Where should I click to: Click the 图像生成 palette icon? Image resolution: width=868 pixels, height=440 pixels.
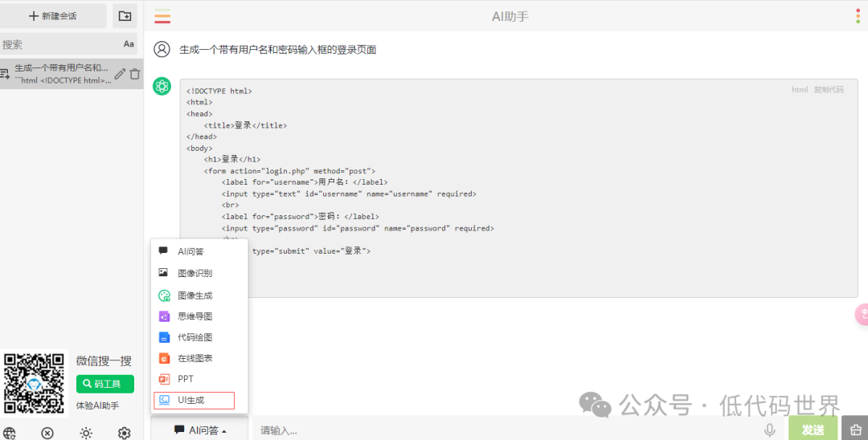coord(164,295)
